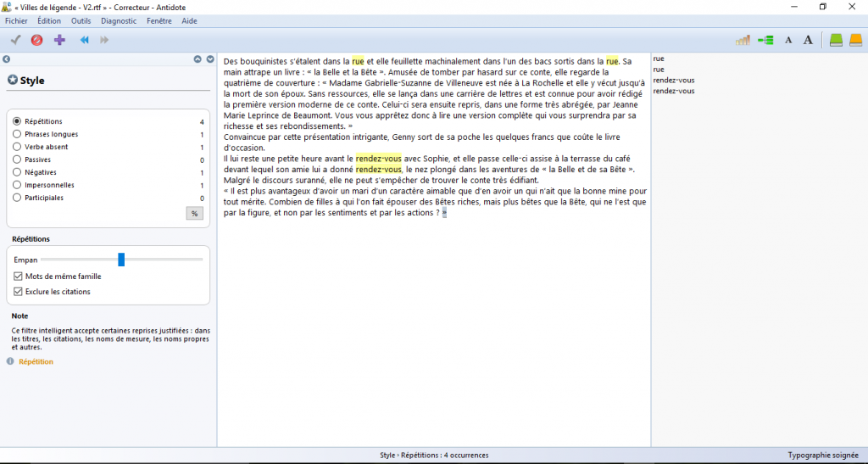Uncheck the Exclure les citations checkbox
Viewport: 868px width, 464px height.
click(x=18, y=291)
